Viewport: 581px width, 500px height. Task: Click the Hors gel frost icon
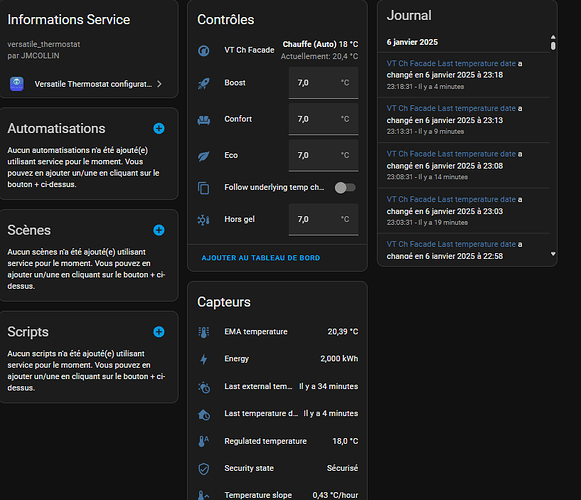[x=203, y=220]
